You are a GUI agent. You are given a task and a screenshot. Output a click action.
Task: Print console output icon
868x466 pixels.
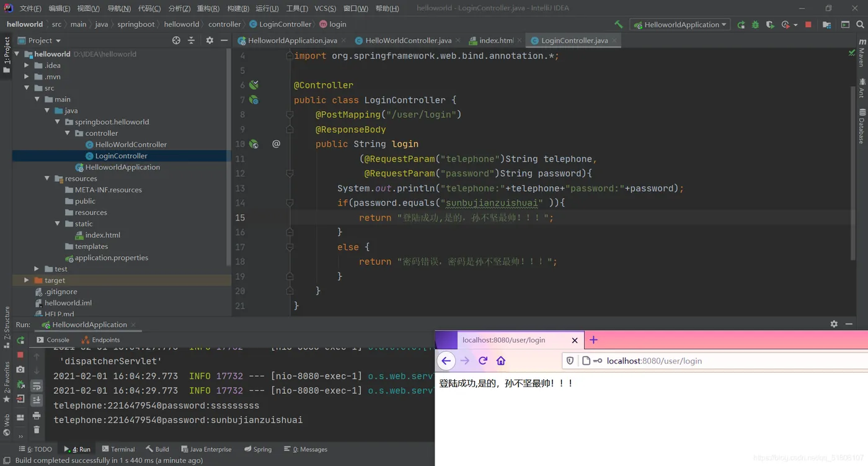[x=37, y=415]
